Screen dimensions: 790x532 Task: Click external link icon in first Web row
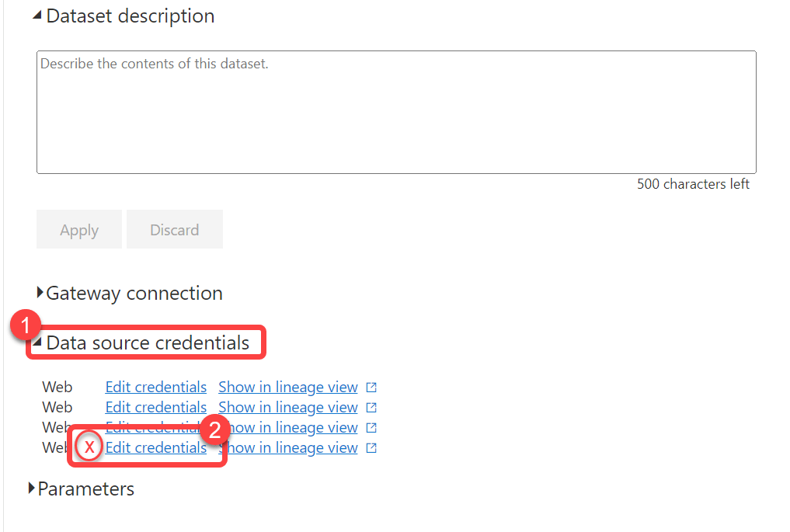[371, 387]
